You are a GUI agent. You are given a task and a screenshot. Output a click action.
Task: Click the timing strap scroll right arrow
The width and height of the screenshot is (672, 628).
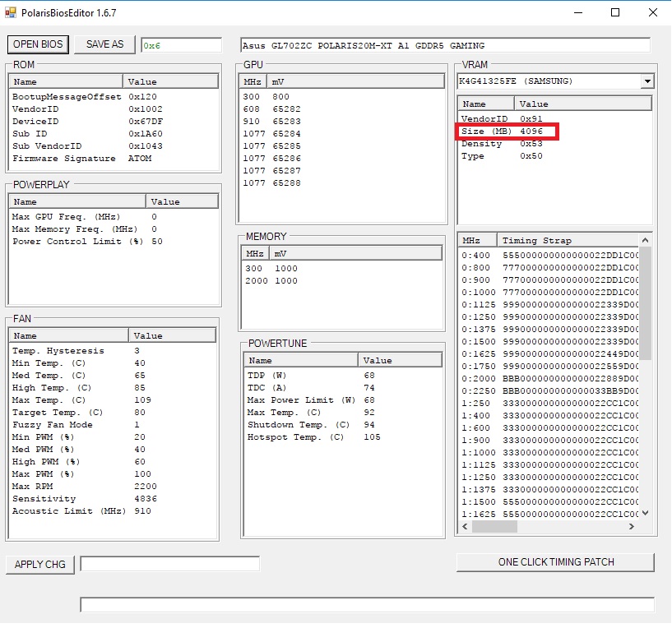[632, 526]
